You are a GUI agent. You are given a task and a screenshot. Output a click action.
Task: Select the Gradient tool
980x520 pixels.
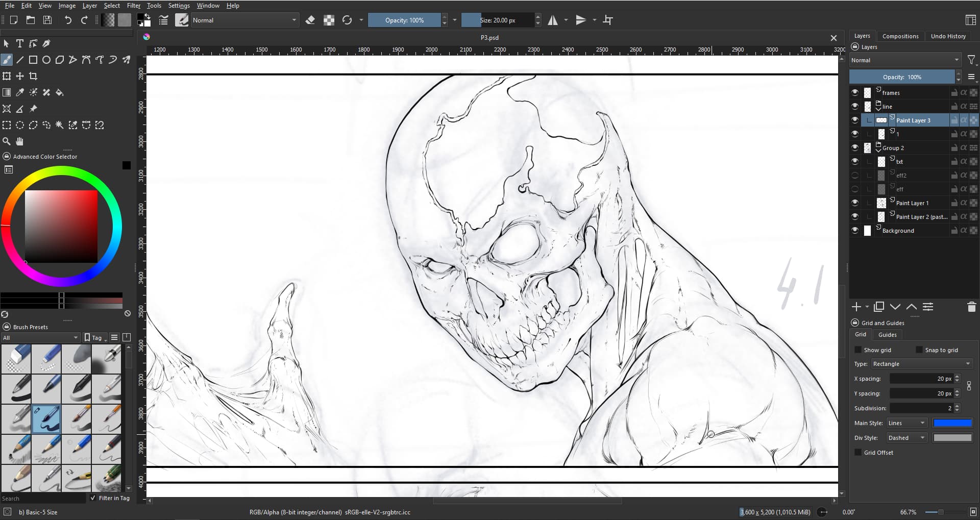(7, 92)
